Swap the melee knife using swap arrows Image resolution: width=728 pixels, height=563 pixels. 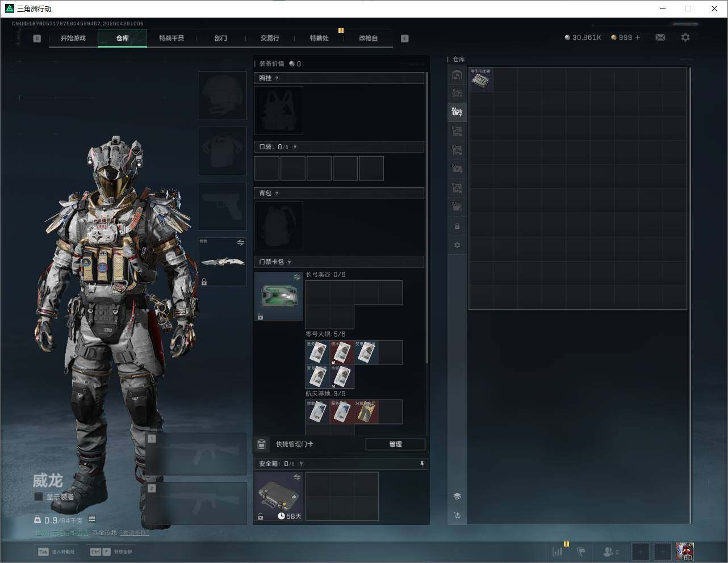tap(241, 243)
